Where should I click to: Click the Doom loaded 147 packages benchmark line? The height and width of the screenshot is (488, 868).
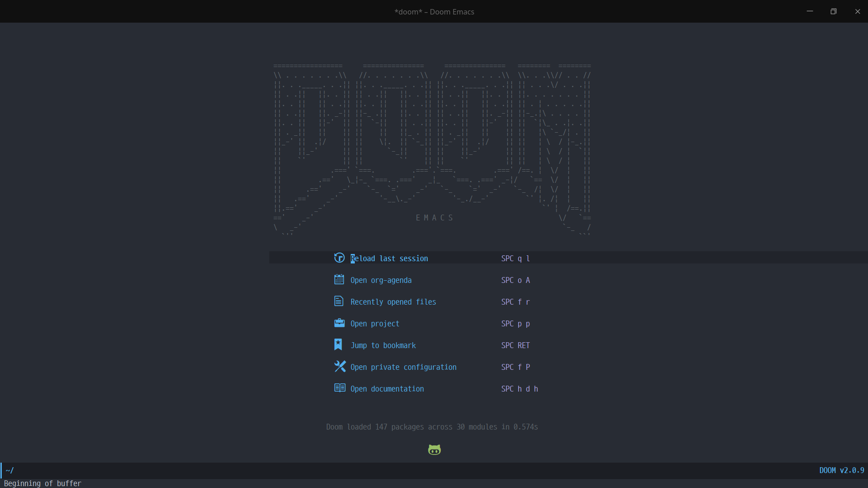[432, 427]
